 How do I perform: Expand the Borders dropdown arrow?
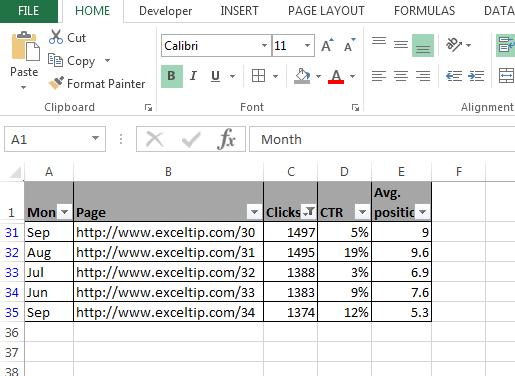[275, 76]
